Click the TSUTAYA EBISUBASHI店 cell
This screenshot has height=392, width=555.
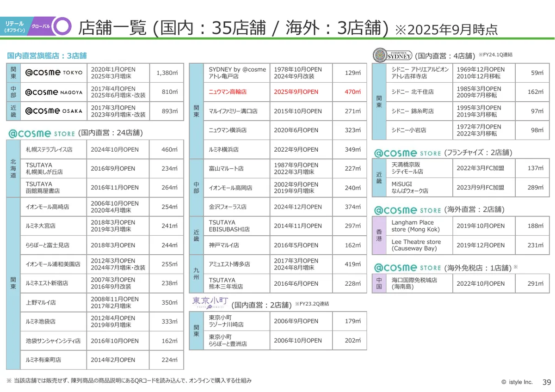point(236,226)
